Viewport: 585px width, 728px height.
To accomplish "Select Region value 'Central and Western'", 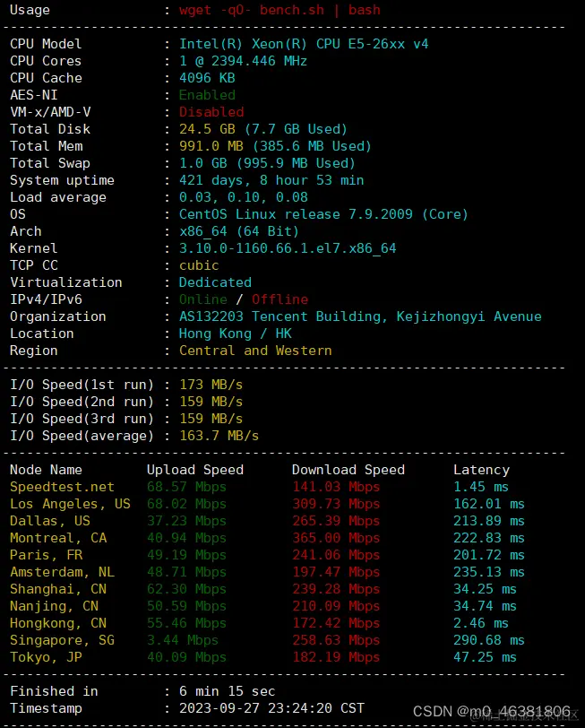I will point(255,351).
